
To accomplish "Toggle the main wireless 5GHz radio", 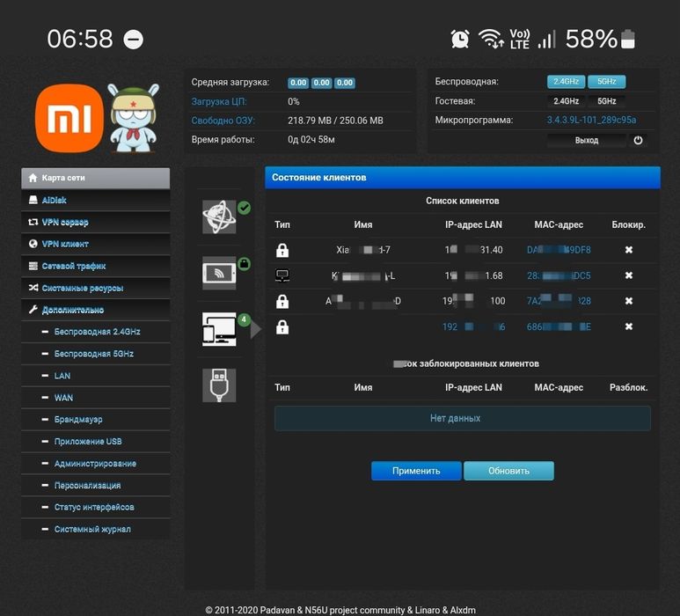I will pyautogui.click(x=607, y=82).
